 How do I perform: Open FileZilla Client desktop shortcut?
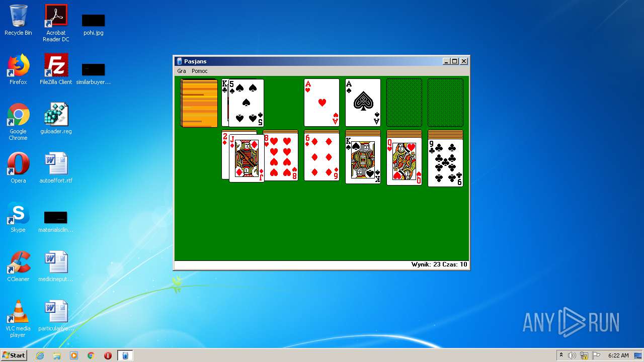tap(56, 69)
